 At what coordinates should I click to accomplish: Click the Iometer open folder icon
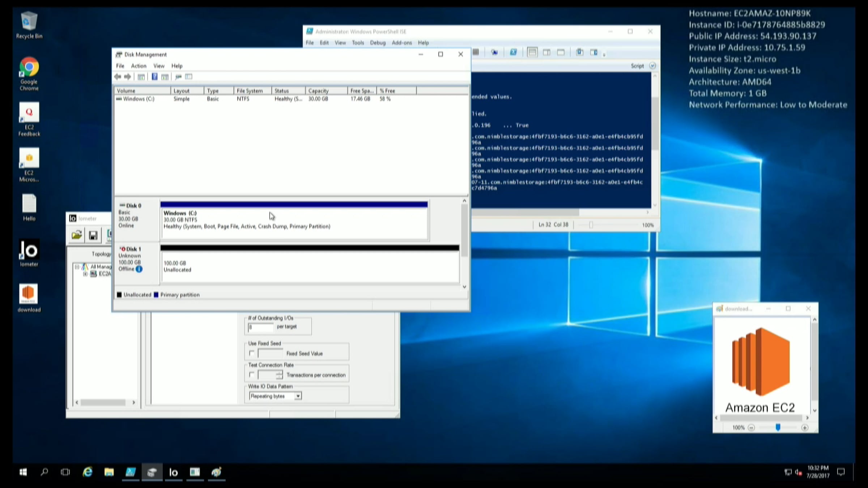click(77, 235)
